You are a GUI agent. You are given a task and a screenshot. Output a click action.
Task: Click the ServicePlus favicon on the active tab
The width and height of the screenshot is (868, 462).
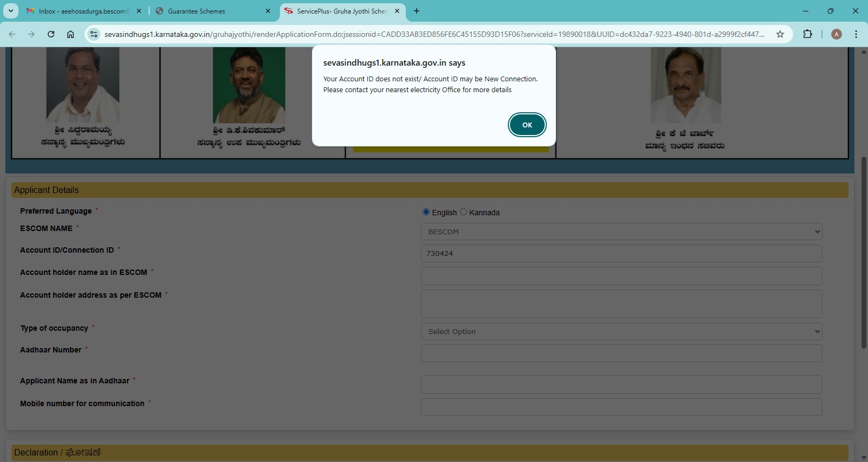(x=289, y=11)
